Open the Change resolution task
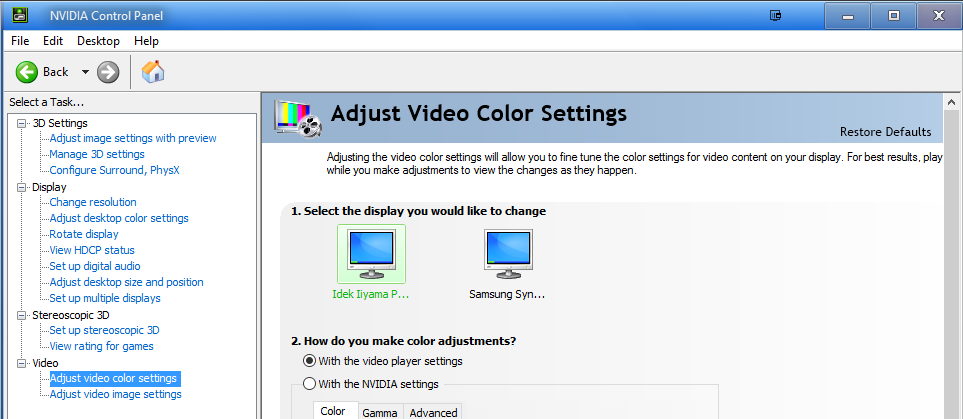The image size is (963, 419). [93, 202]
